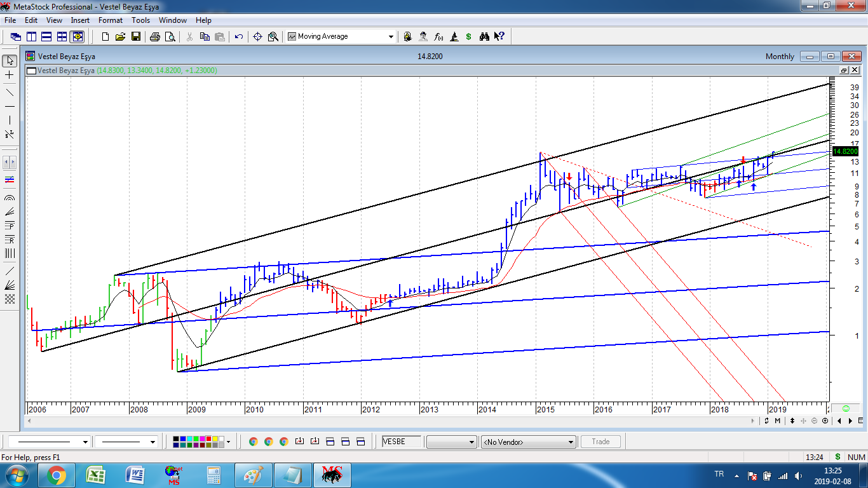Image resolution: width=868 pixels, height=488 pixels.
Task: Select the Fibonacci arcs tool
Action: [x=10, y=198]
